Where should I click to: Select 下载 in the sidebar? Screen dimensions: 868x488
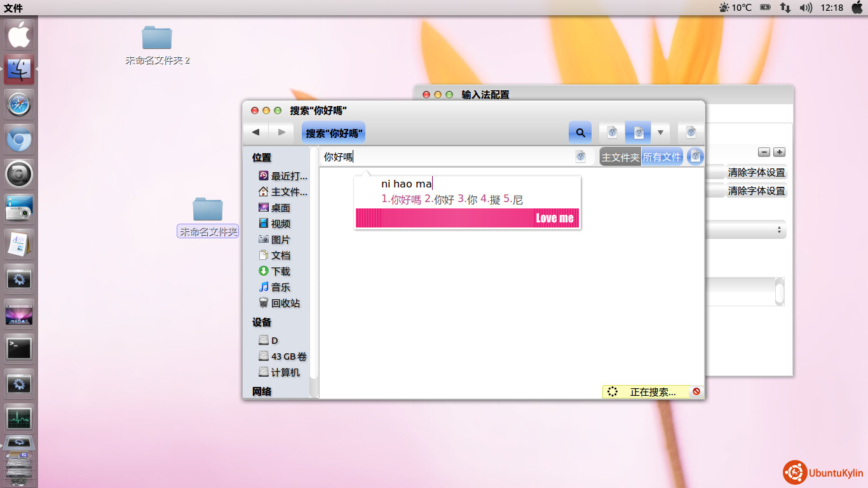280,271
